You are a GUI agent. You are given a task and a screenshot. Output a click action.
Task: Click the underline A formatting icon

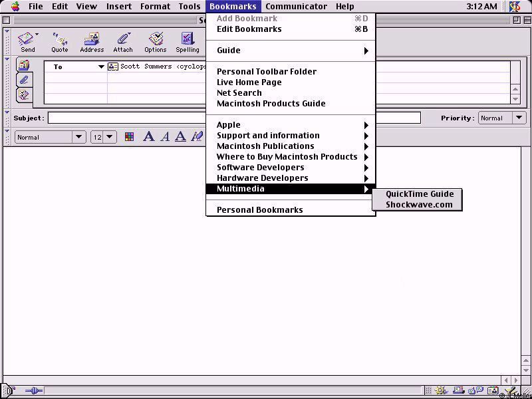pos(180,137)
